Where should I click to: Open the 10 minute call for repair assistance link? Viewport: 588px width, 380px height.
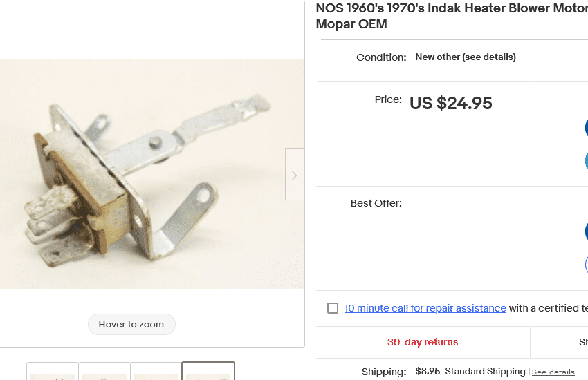pyautogui.click(x=425, y=308)
